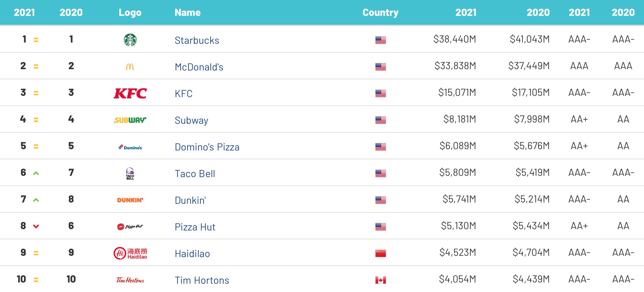Click the Domino's logo icon

pyautogui.click(x=130, y=147)
